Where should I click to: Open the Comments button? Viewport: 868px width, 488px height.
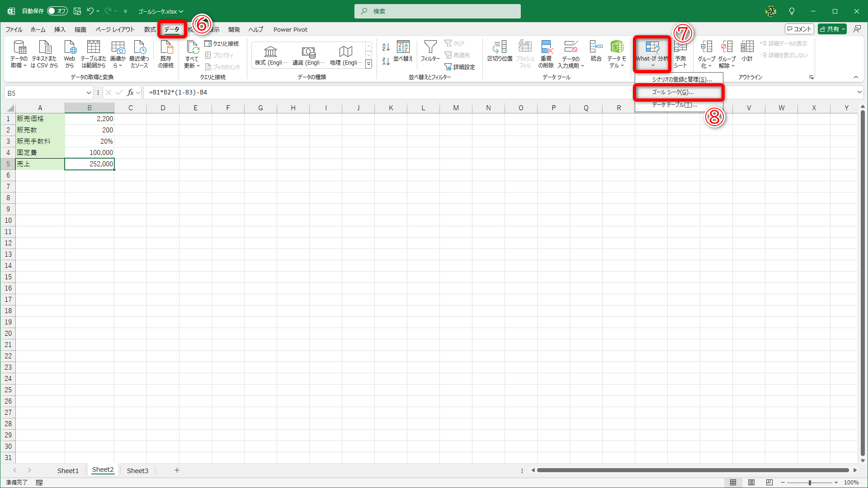pyautogui.click(x=799, y=29)
